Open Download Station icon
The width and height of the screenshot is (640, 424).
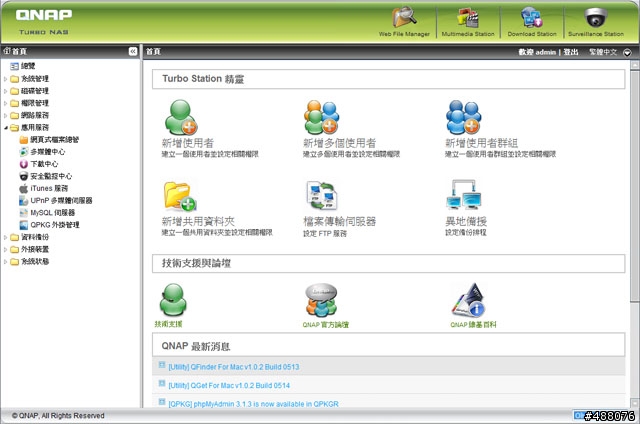(x=531, y=18)
